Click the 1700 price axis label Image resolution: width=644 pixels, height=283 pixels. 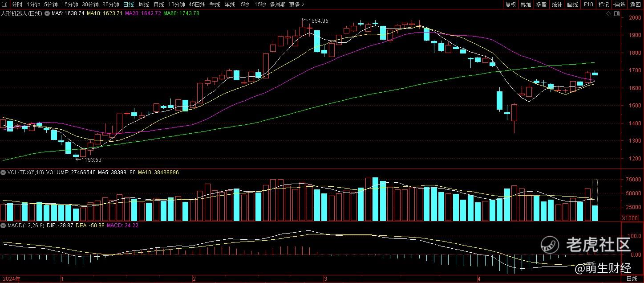tap(635, 70)
